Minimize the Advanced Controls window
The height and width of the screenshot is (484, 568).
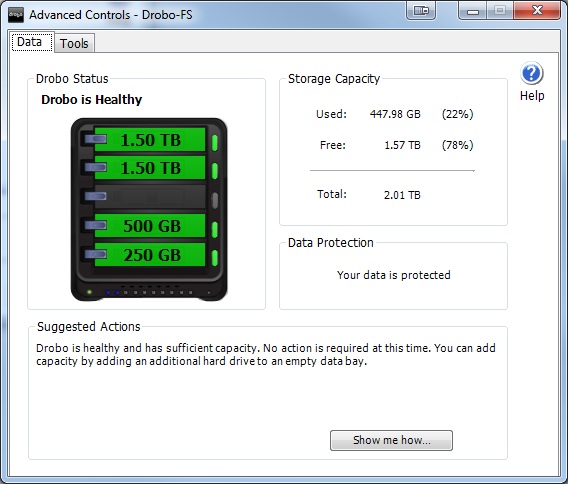473,11
